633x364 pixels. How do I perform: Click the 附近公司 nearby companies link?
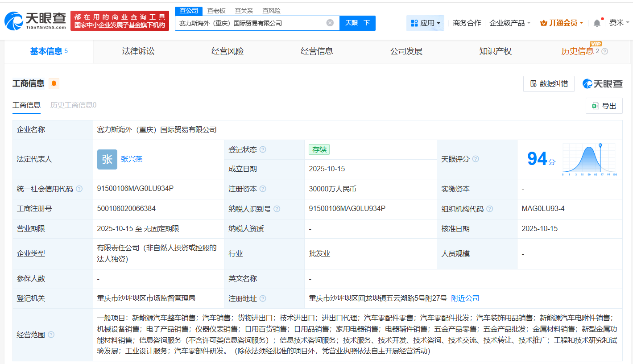[x=465, y=298]
